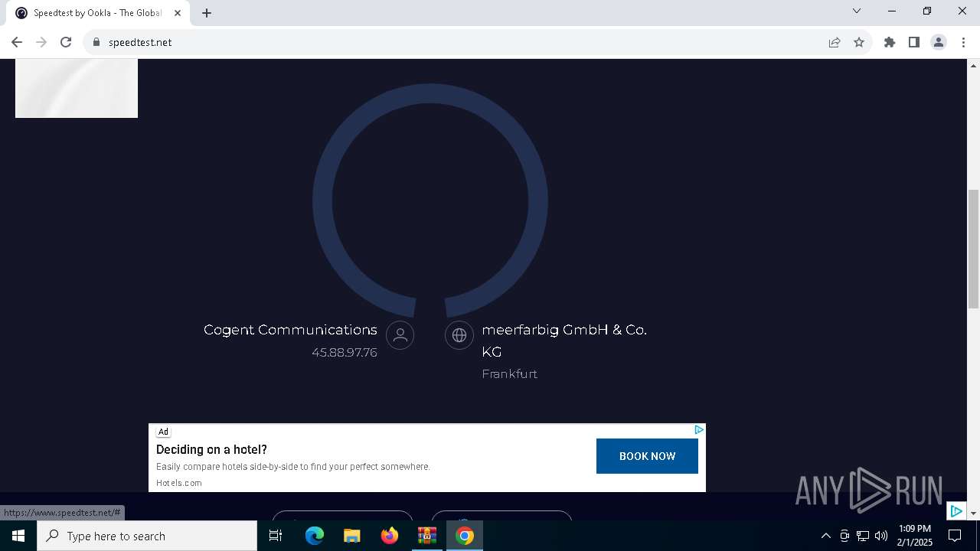This screenshot has width=980, height=551.
Task: Open Task View on the taskbar
Action: [276, 536]
